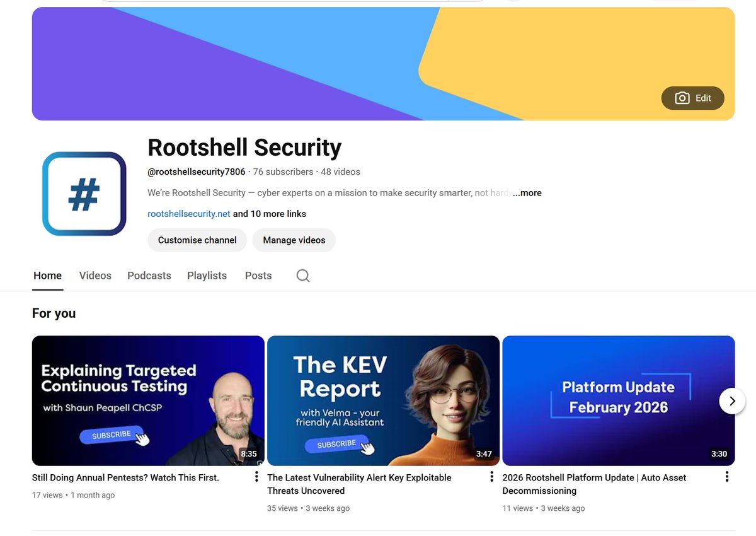Open the Posts tab
This screenshot has width=756, height=536.
[x=258, y=276]
